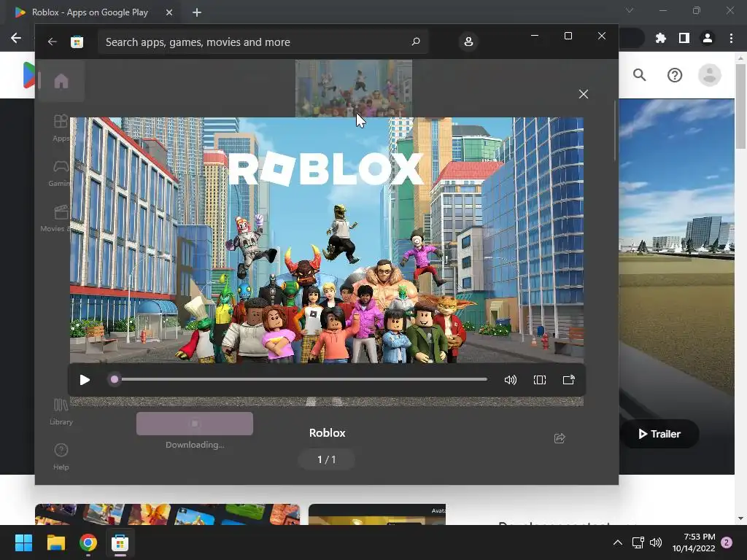Open Google Play search in Chrome
Viewport: 747px width, 560px height.
pyautogui.click(x=639, y=75)
